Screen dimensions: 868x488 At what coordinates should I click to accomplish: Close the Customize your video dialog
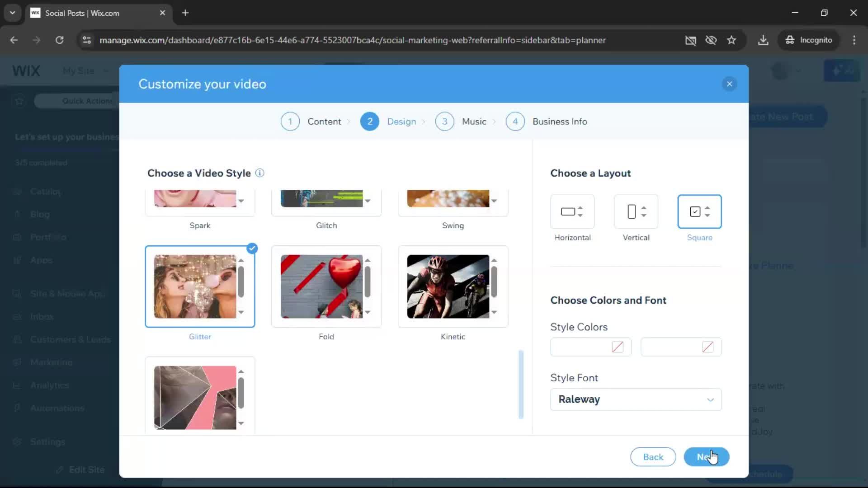tap(729, 84)
